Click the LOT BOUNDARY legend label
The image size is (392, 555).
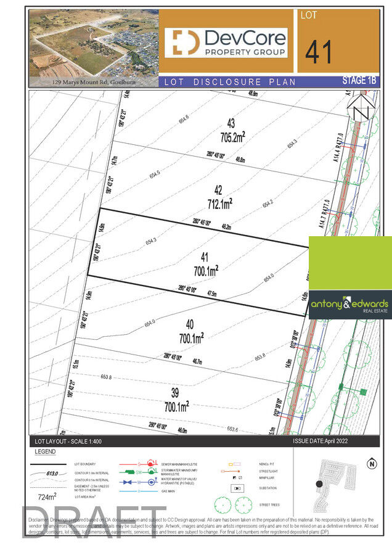tap(85, 464)
